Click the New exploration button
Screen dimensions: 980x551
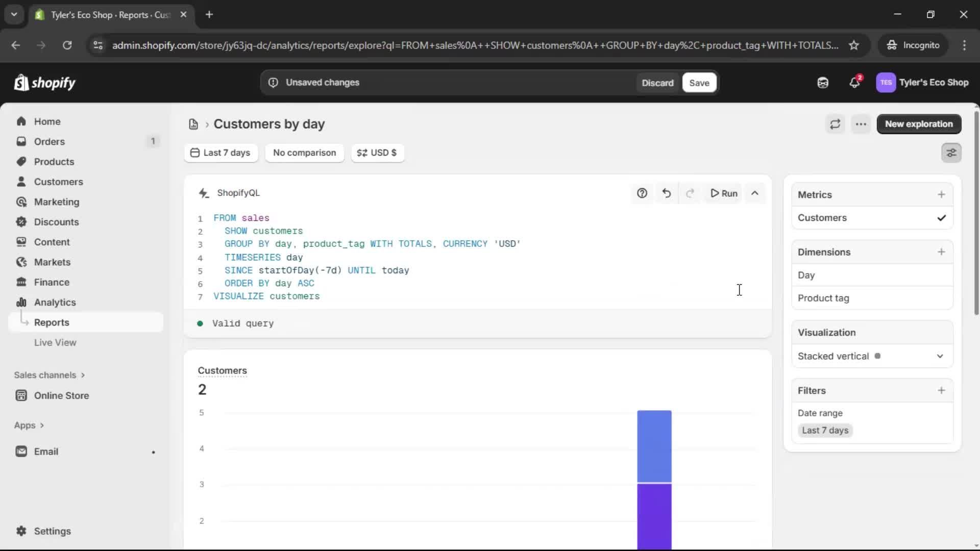[919, 124]
